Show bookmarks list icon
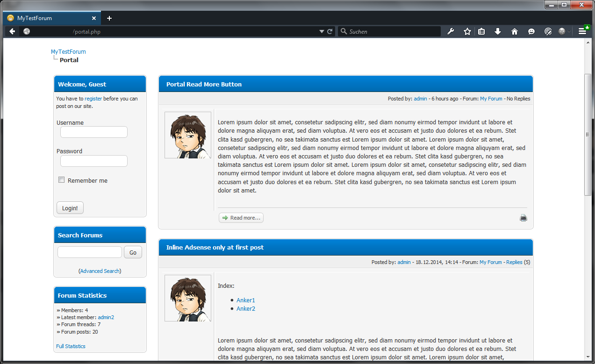The image size is (595, 364). click(x=481, y=31)
